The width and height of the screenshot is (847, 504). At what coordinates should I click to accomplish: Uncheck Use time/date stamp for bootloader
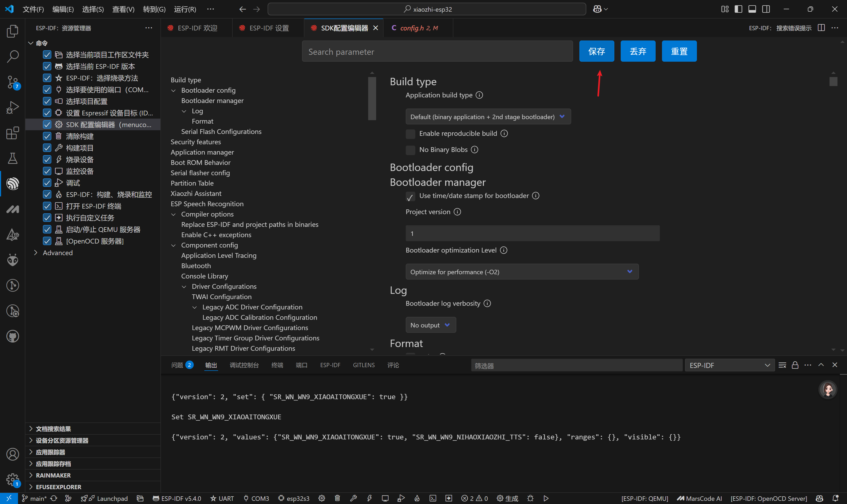(x=410, y=196)
